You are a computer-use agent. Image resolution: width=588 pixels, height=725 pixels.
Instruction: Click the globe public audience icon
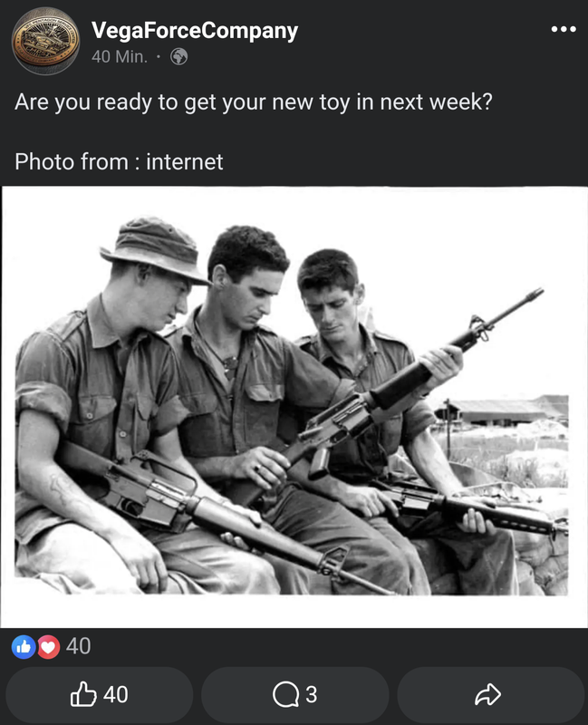pos(178,57)
